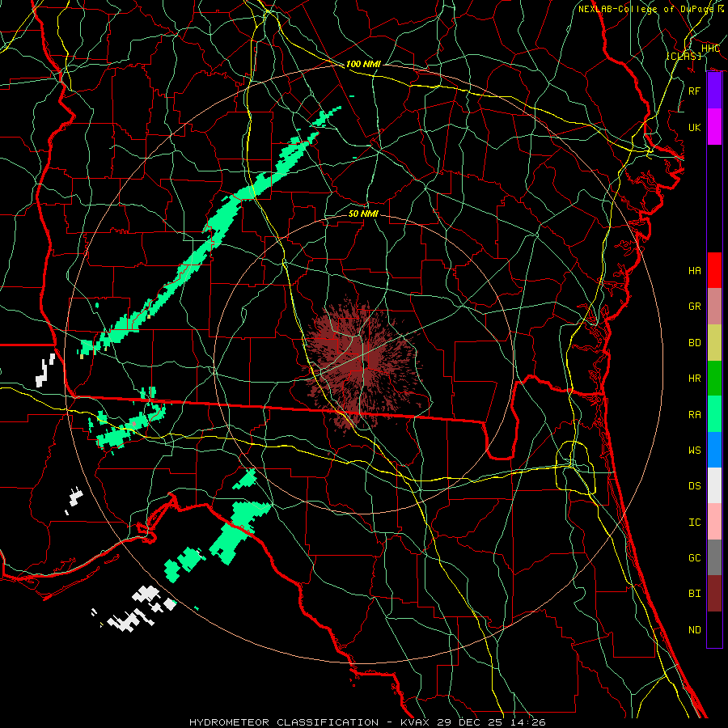Image resolution: width=728 pixels, height=728 pixels.
Task: Click the 'IC' legend label
Action: (x=694, y=523)
